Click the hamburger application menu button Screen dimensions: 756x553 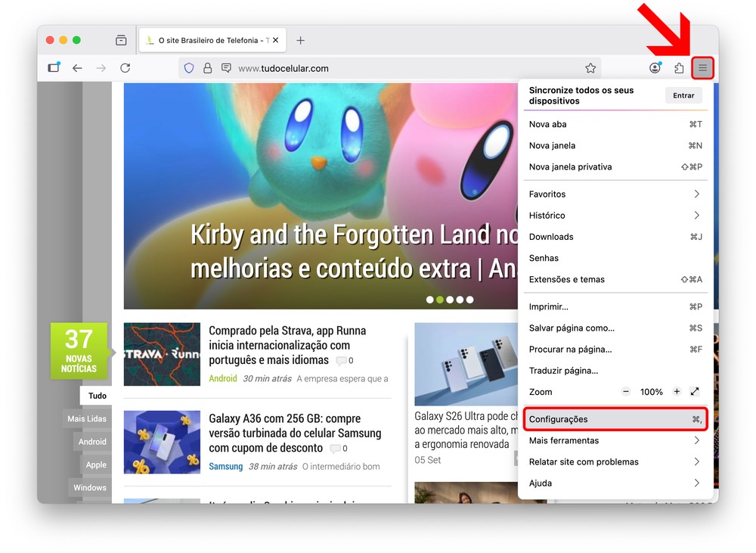point(702,68)
